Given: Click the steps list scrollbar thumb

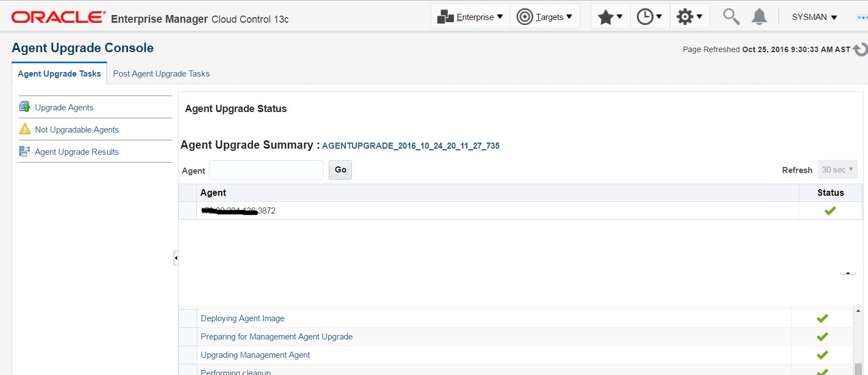Looking at the screenshot, I should (x=858, y=369).
